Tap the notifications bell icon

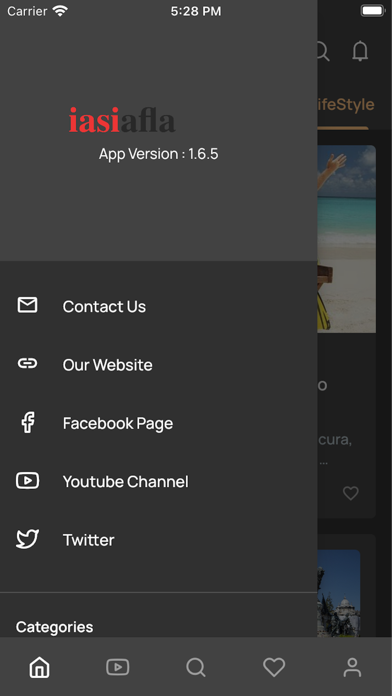coord(360,51)
